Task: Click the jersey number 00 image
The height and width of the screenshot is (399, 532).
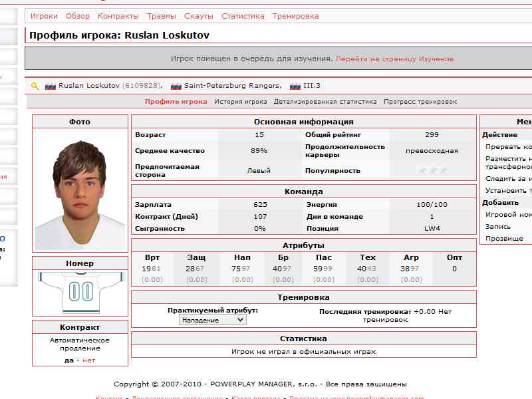Action: pos(80,293)
